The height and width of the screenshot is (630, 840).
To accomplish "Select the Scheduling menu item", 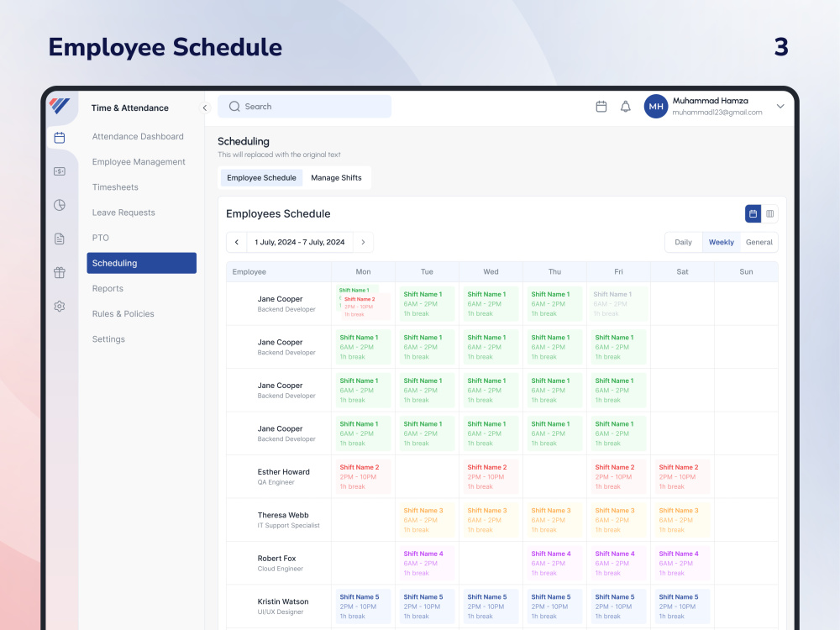I will [x=141, y=263].
